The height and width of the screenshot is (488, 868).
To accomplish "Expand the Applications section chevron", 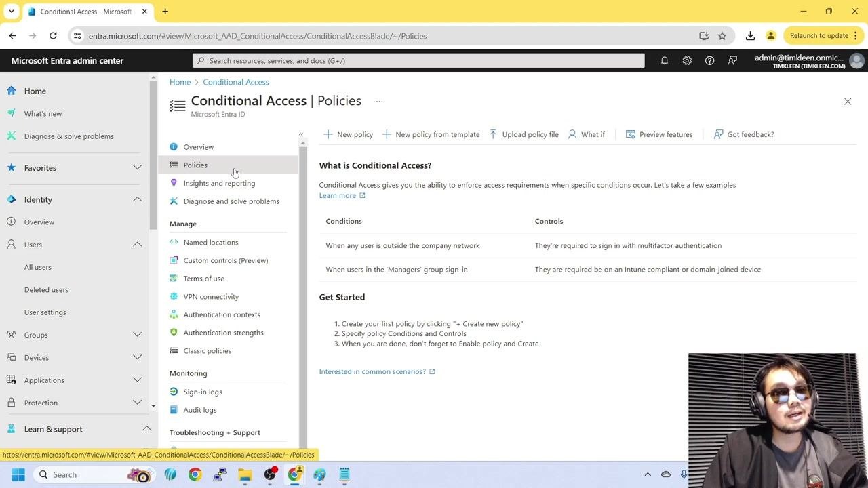I will point(137,380).
